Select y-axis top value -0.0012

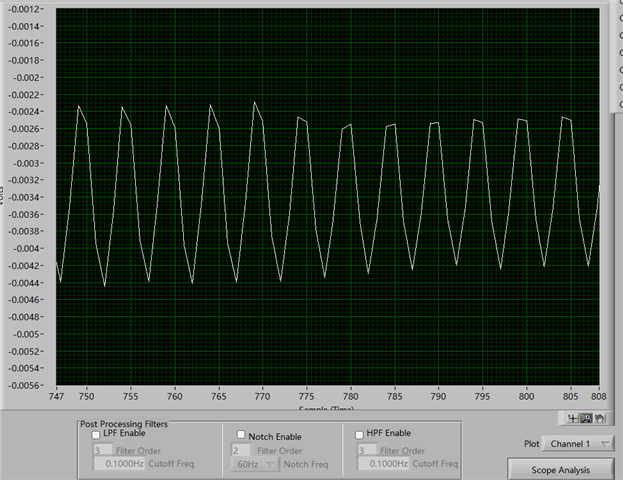tap(24, 9)
